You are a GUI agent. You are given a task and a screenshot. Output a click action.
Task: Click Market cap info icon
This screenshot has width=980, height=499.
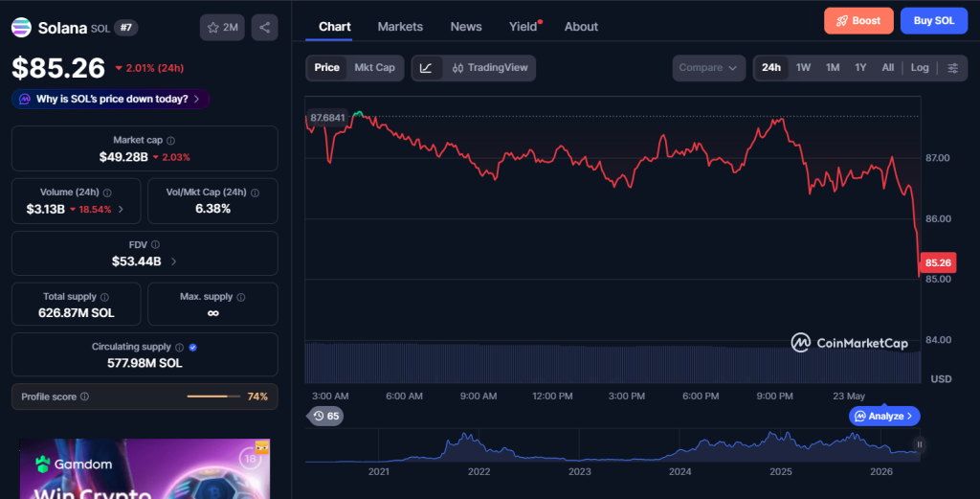point(170,141)
